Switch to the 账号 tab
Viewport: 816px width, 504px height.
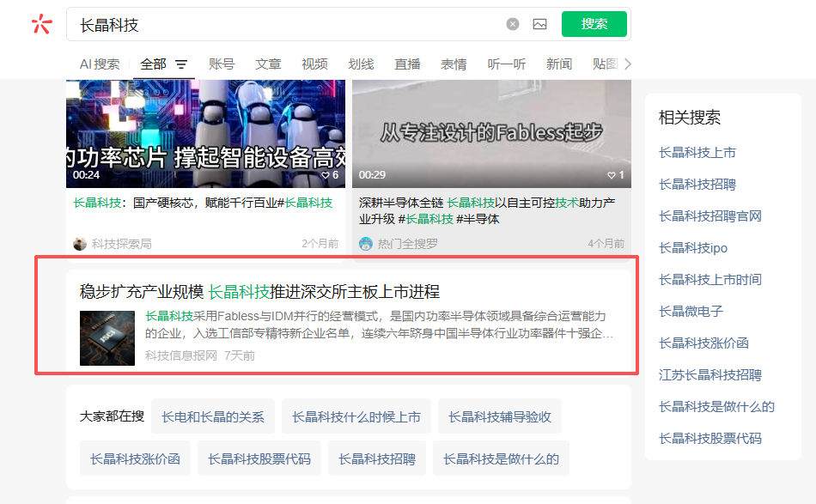click(x=222, y=64)
